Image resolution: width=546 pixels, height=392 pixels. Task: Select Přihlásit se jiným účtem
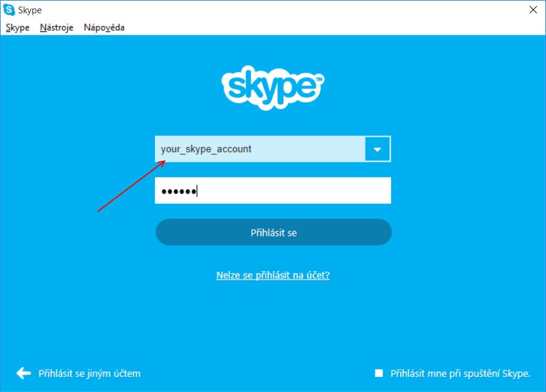(x=90, y=373)
